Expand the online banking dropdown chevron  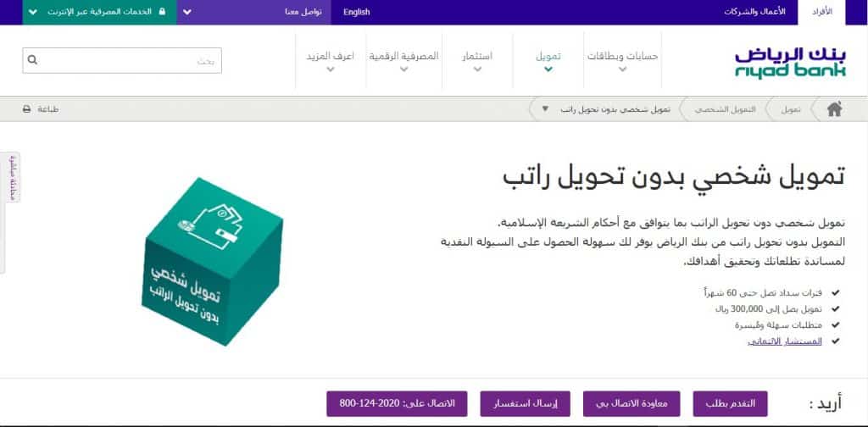[x=32, y=12]
